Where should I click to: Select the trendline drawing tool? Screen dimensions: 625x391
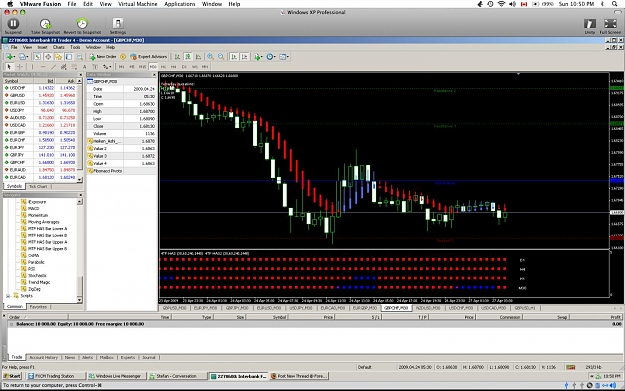pos(53,67)
